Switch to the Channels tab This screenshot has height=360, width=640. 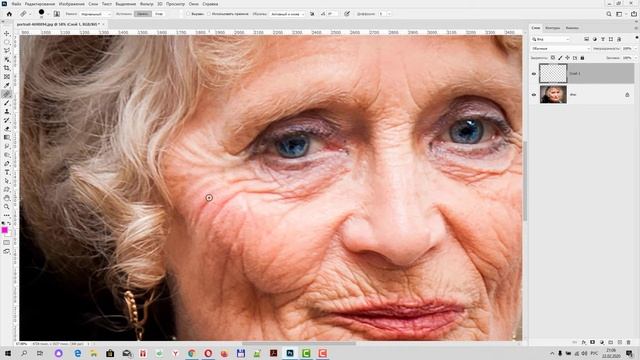point(572,28)
